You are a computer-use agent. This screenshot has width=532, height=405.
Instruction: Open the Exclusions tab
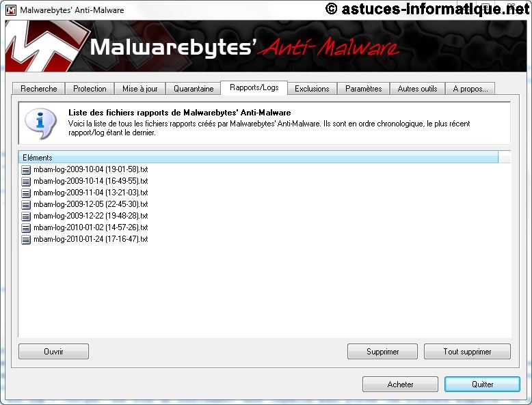coord(312,89)
